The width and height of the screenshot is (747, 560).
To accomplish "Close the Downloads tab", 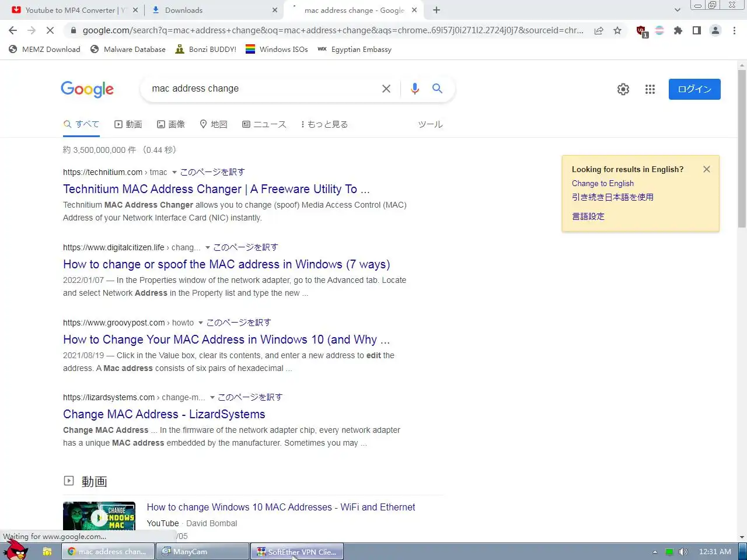I will coord(275,10).
